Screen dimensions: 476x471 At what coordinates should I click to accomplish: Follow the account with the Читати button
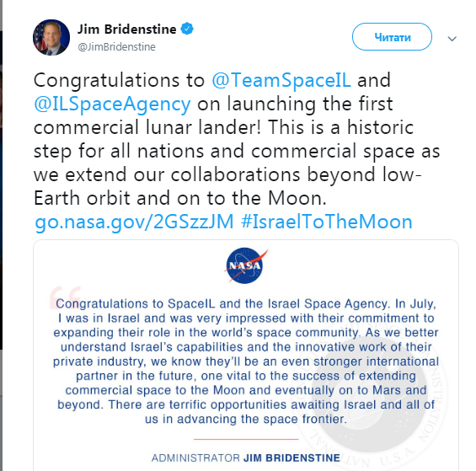point(392,37)
